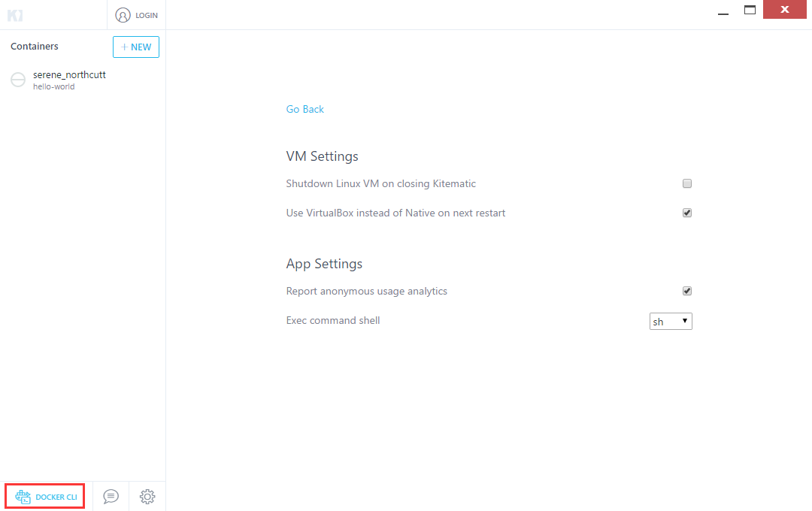The image size is (812, 511).
Task: Click the hello-world image name
Action: tap(54, 86)
